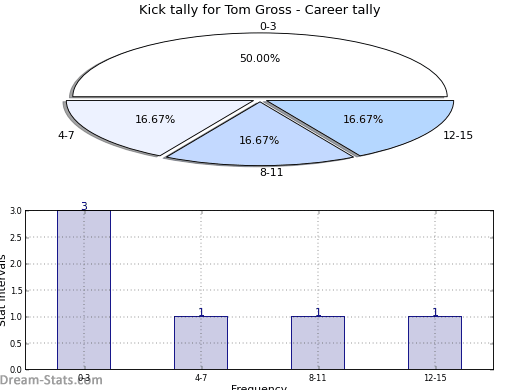The image size is (520, 390).
Task: Click the 12-15 label beside the pie
Action: [458, 135]
